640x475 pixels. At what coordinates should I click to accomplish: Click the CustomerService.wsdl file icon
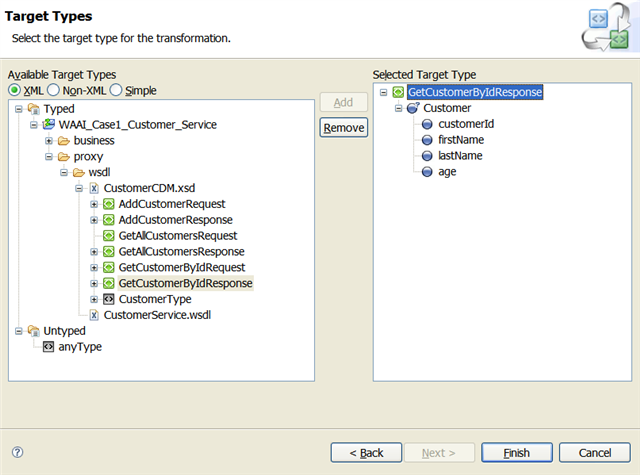click(x=94, y=315)
